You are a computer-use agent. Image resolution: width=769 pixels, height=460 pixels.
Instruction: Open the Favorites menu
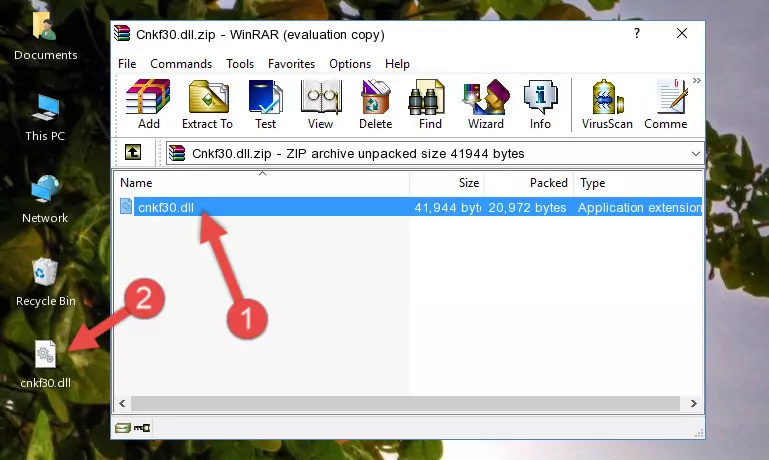tap(291, 64)
